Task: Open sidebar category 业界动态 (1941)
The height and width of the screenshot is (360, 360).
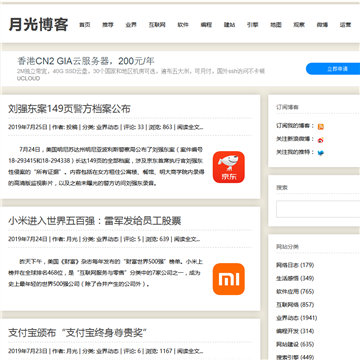Action: point(297,318)
